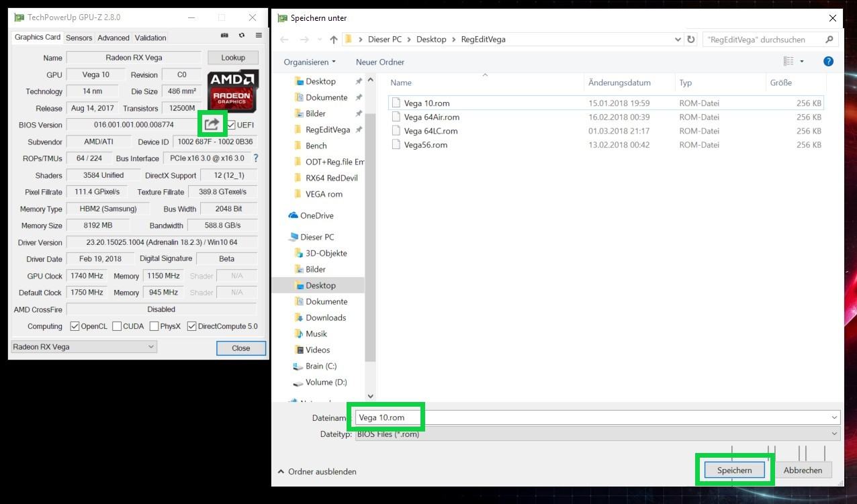The width and height of the screenshot is (857, 504).
Task: Switch to the Sensors tab
Action: tap(79, 38)
